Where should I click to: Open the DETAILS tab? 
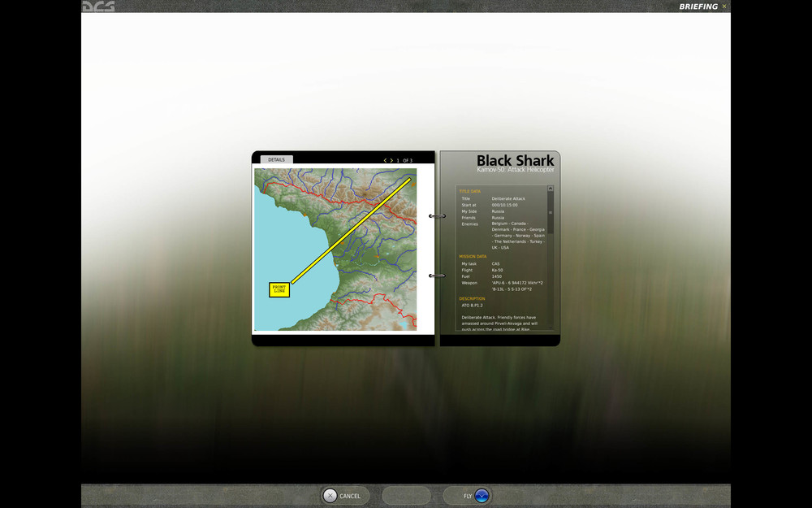(277, 159)
